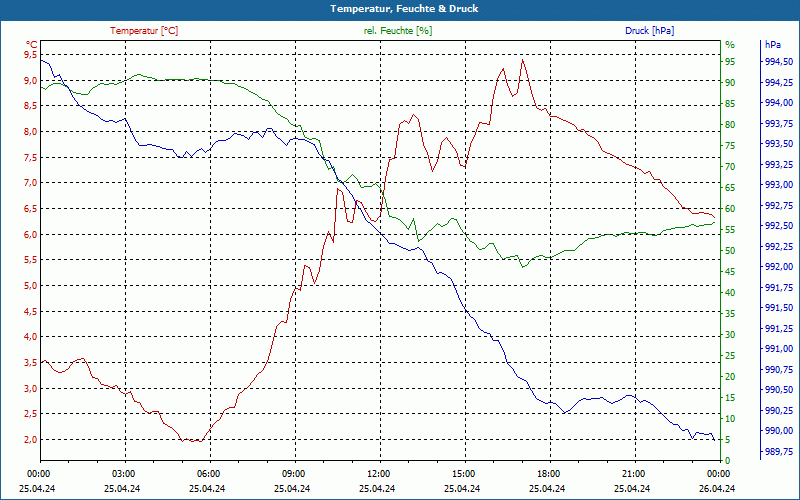Click the 994,50 value on pressure axis
800x500 pixels.
tap(779, 62)
